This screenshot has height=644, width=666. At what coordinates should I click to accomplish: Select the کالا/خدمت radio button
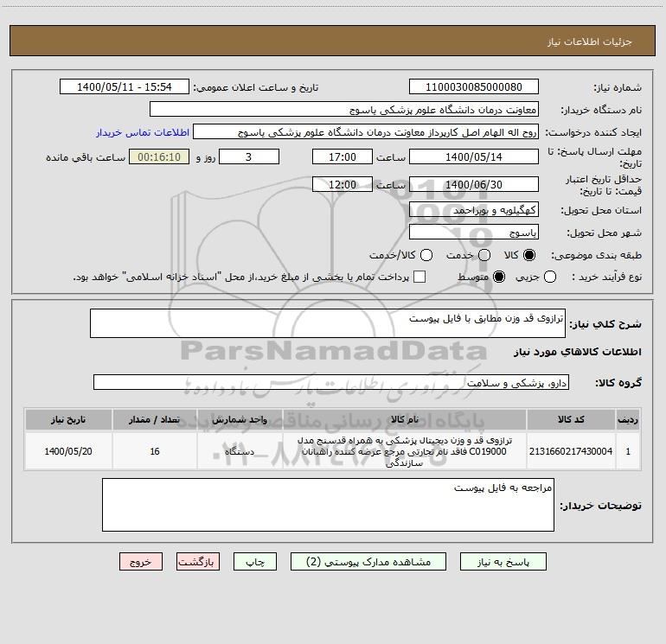tap(426, 255)
